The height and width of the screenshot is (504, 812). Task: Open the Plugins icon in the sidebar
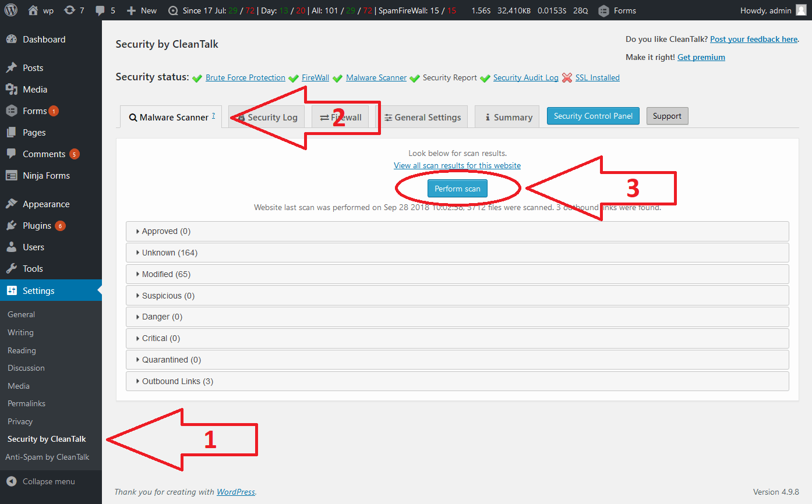pos(12,225)
